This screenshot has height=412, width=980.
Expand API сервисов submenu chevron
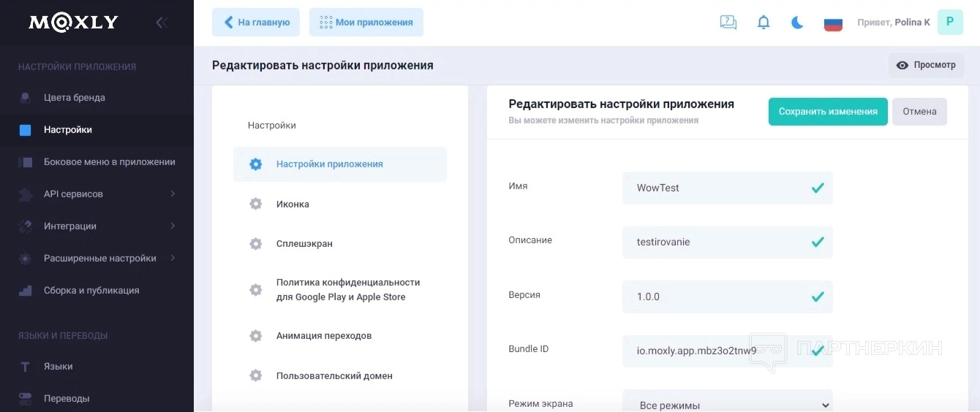pyautogui.click(x=173, y=194)
